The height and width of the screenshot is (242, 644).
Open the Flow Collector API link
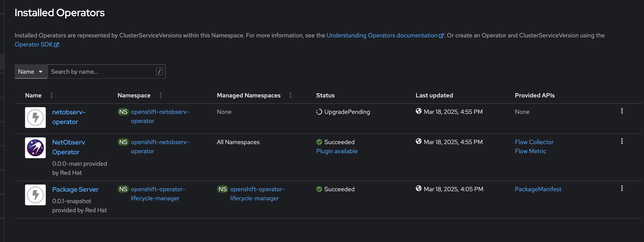(x=534, y=142)
